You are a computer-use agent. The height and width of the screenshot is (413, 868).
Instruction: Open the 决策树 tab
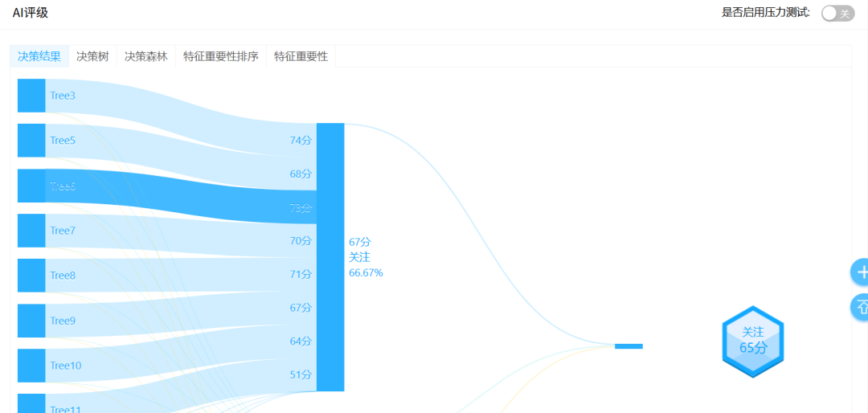coord(92,56)
